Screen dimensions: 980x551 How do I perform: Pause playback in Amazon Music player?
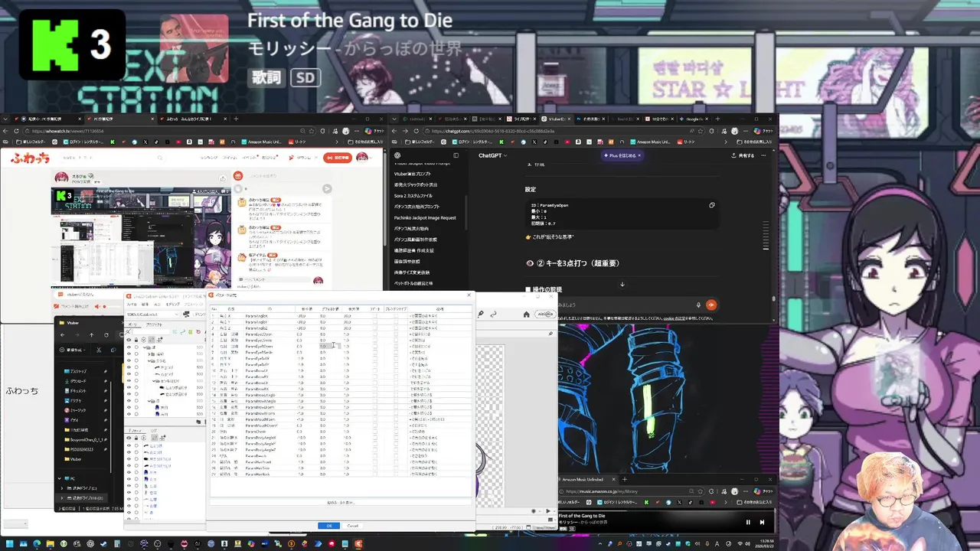748,523
